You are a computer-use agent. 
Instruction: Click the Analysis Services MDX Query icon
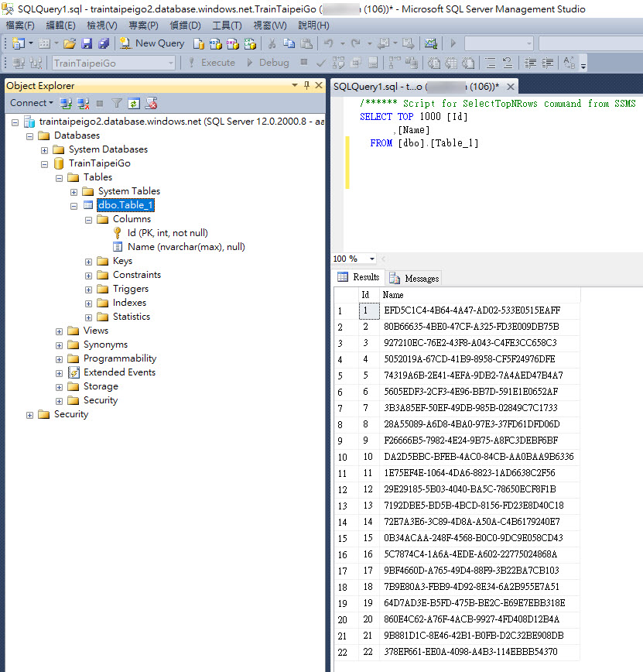pos(215,43)
